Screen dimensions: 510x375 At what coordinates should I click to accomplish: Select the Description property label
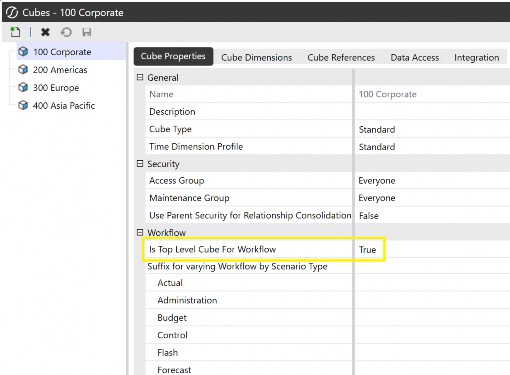coord(172,112)
